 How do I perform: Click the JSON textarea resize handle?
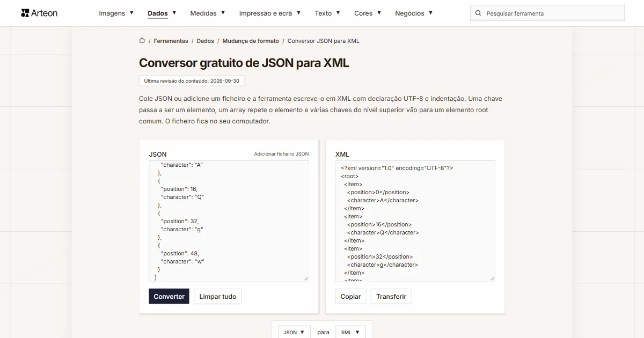(306, 278)
